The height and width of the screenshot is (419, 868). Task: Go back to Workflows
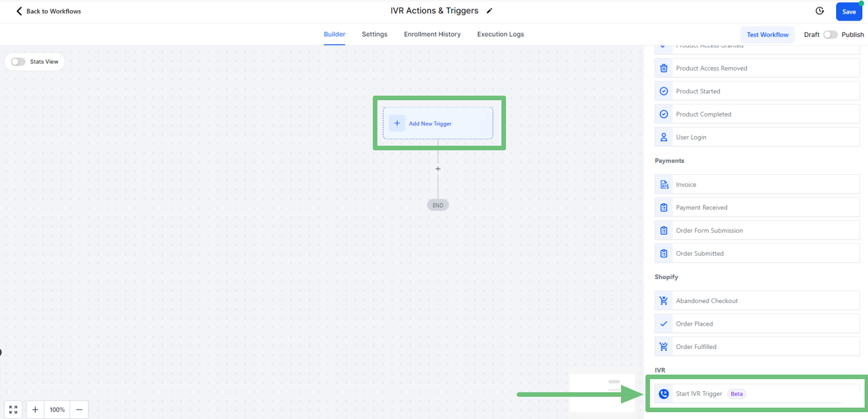48,11
